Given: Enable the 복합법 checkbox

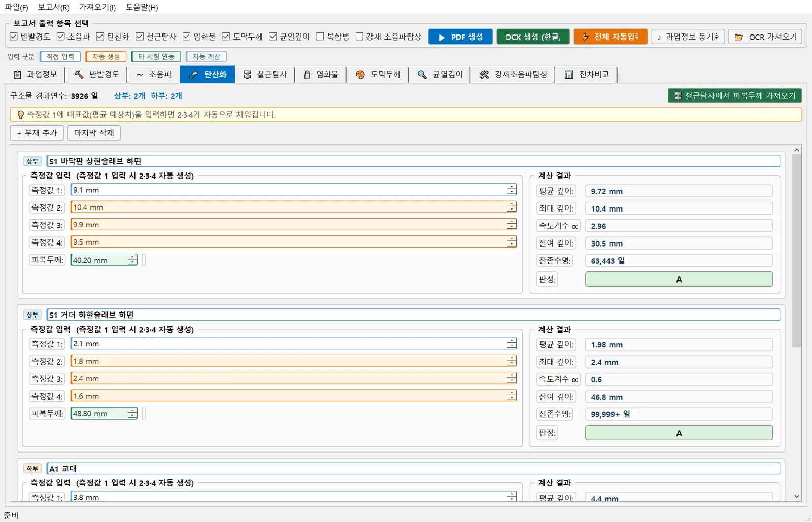Looking at the screenshot, I should coord(320,37).
